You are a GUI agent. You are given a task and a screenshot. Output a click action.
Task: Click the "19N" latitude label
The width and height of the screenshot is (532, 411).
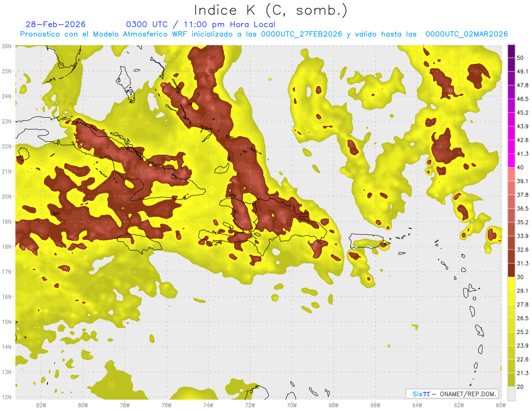(6, 222)
